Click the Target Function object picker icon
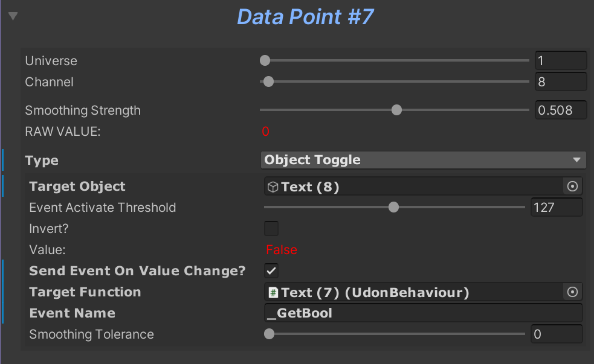 [x=572, y=292]
